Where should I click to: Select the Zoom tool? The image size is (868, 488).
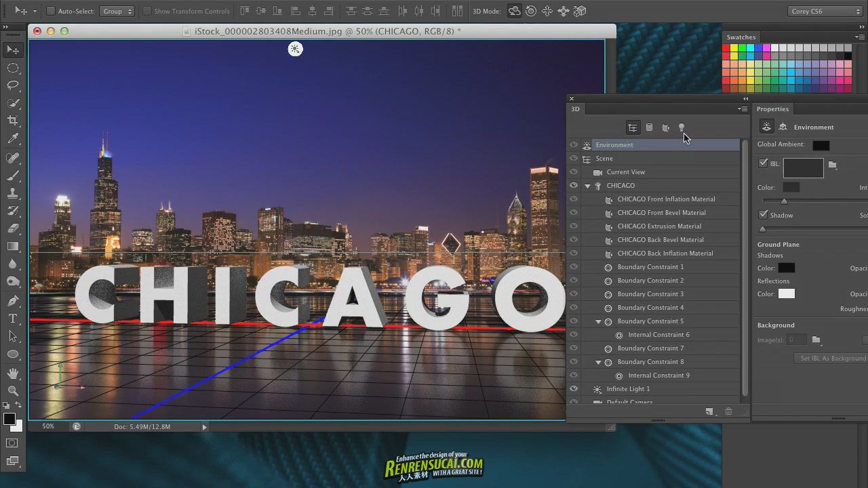tap(13, 391)
